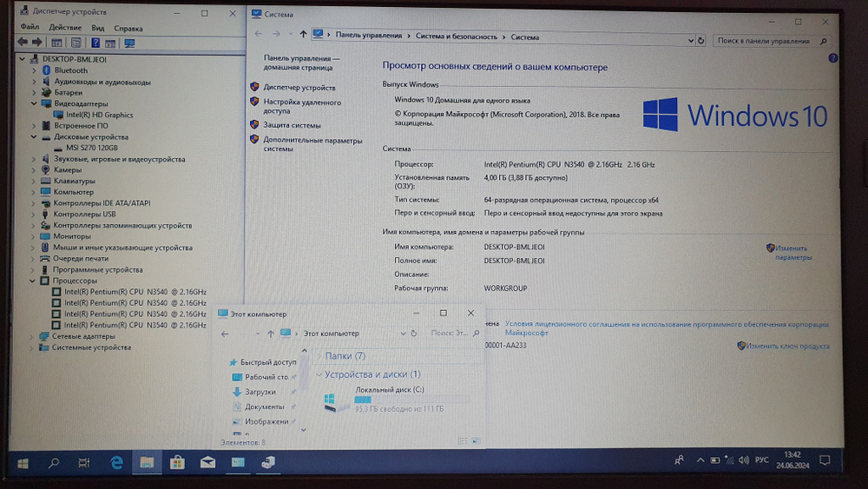Image resolution: width=868 pixels, height=489 pixels.
Task: Open Действие menu in Device Manager
Action: [x=65, y=27]
